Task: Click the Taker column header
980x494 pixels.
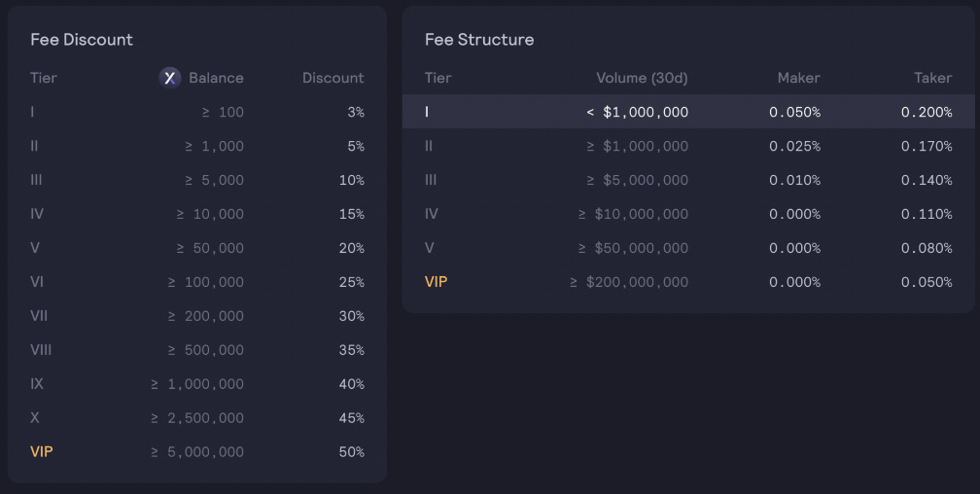Action: [x=933, y=78]
